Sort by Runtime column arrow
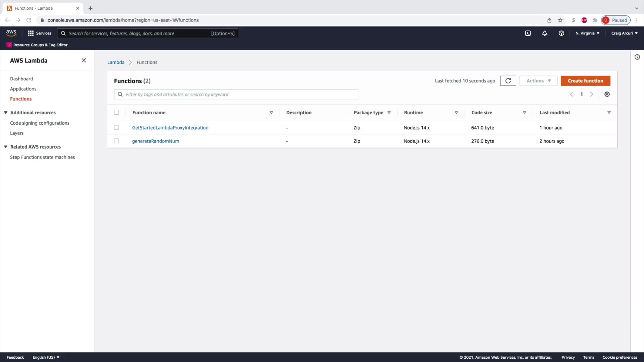This screenshot has height=362, width=644. 456,112
